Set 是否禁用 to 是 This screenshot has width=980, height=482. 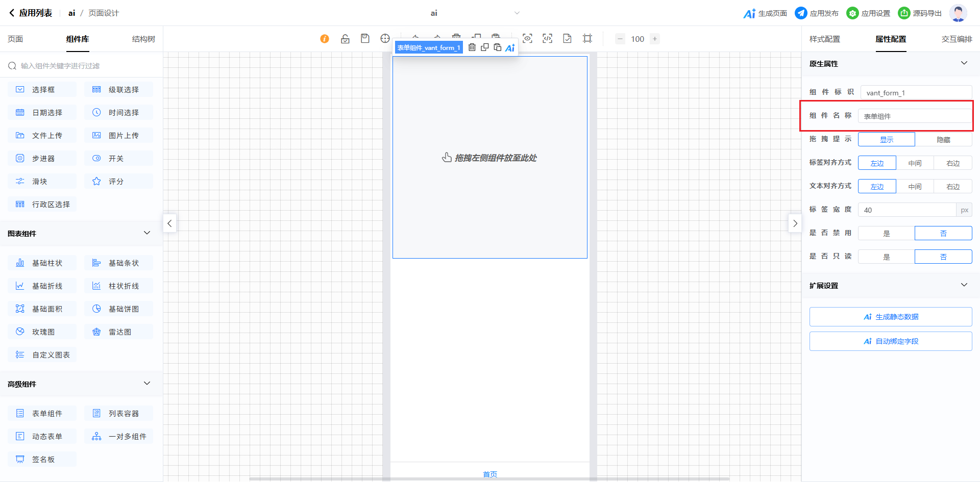click(886, 233)
